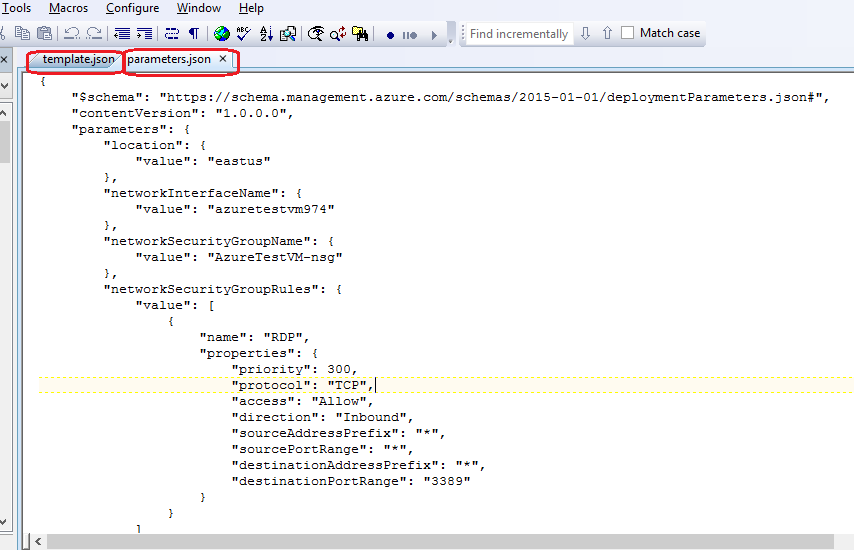Click the "Allow" access value

(x=338, y=401)
